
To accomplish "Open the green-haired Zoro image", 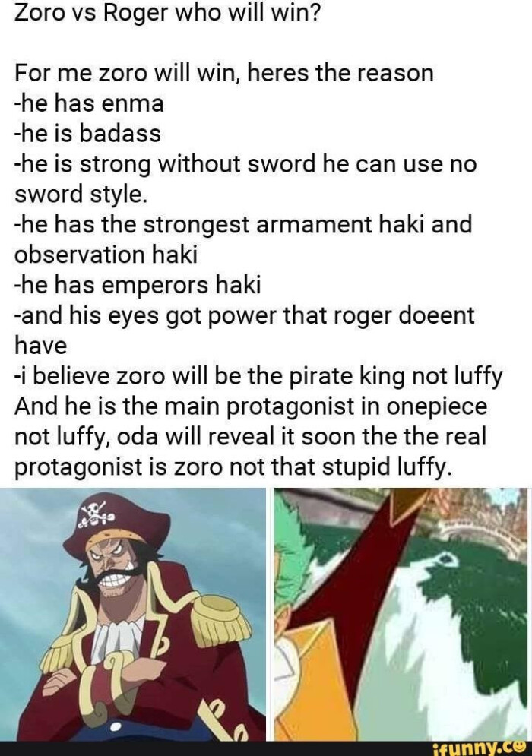I will (x=401, y=614).
